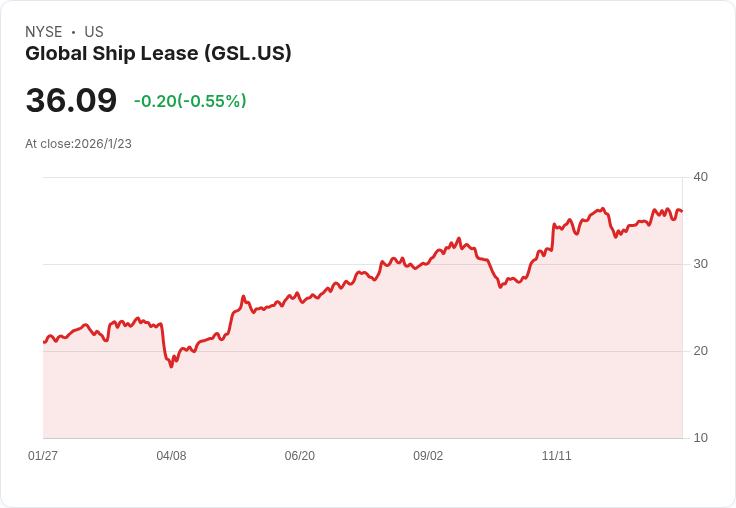Select the 30 y-axis value
736x508 pixels.
point(700,264)
